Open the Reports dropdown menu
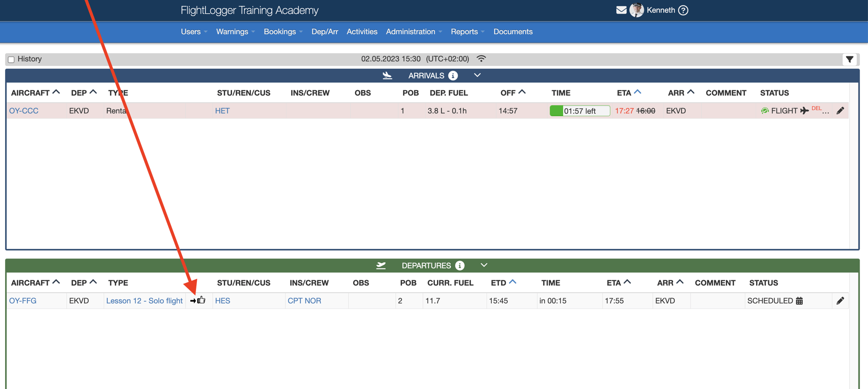Image resolution: width=868 pixels, height=389 pixels. pyautogui.click(x=467, y=32)
